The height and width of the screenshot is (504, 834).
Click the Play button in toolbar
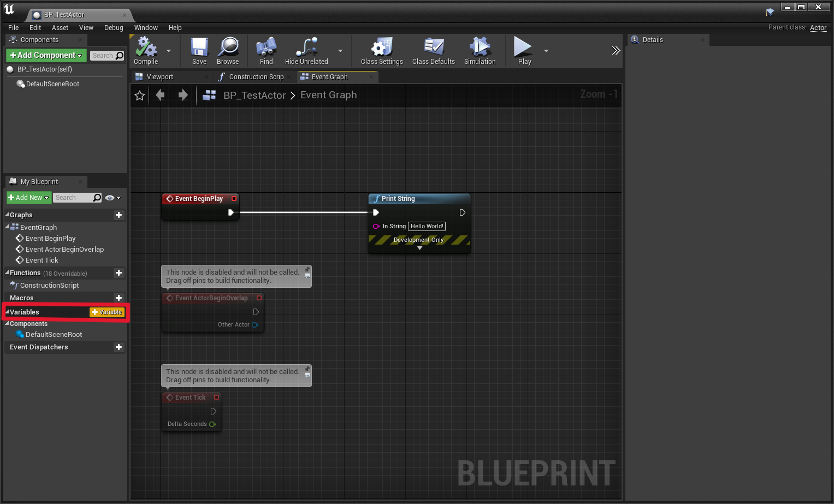pyautogui.click(x=524, y=50)
